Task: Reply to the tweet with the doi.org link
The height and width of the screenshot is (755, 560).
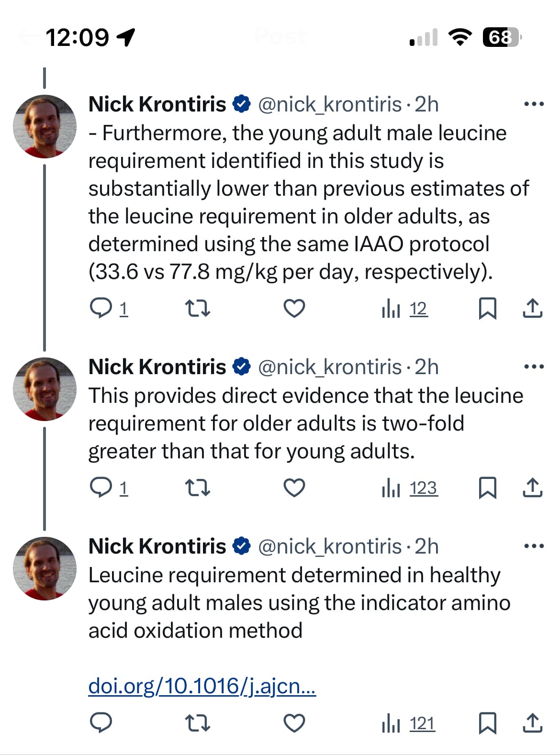Action: click(x=101, y=723)
